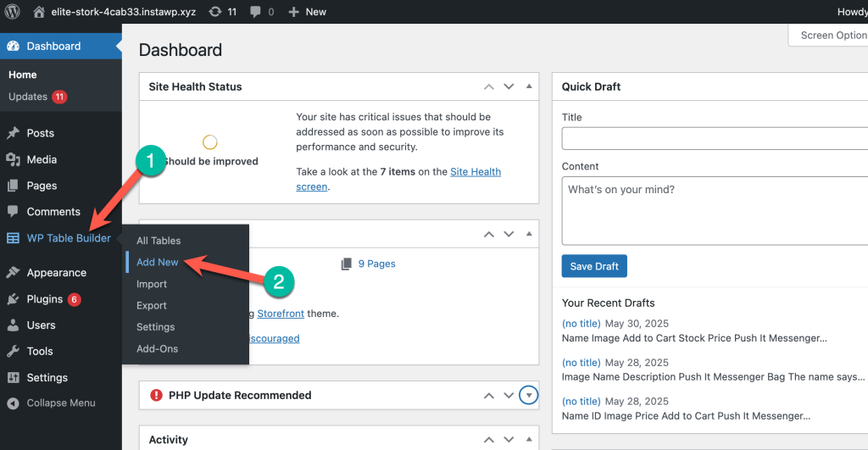The width and height of the screenshot is (868, 450).
Task: Click the WordPress logo icon
Action: (13, 12)
